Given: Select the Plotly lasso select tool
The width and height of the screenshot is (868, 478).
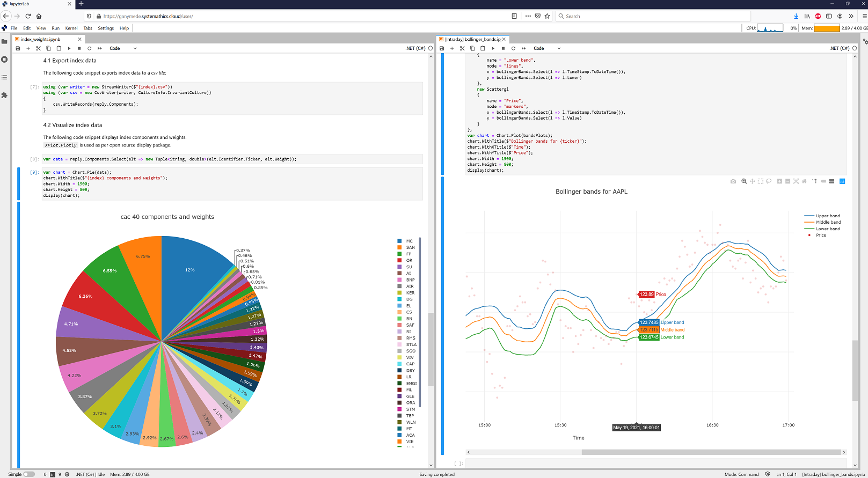Looking at the screenshot, I should point(769,181).
